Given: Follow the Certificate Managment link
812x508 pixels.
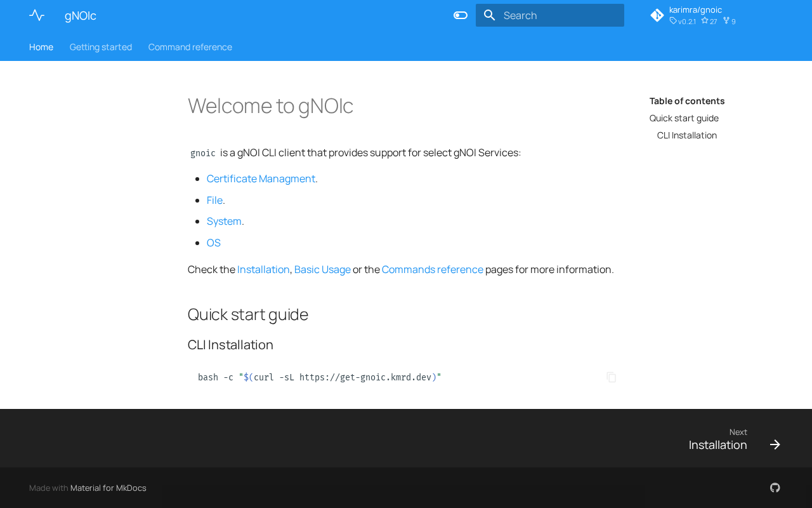Looking at the screenshot, I should click(x=261, y=178).
